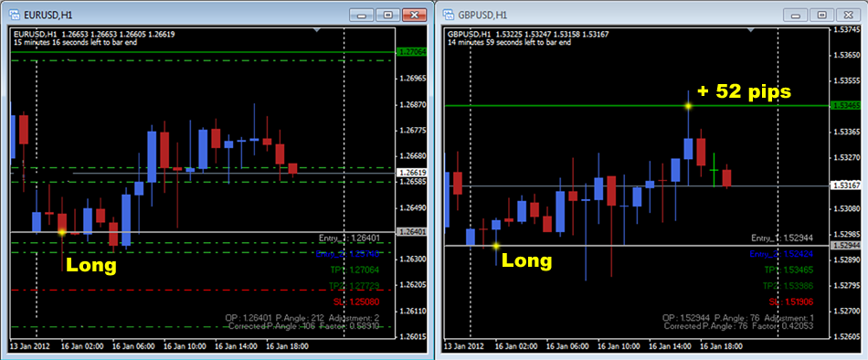Minimize the EURUSD,H1 chart window
The image size is (868, 360).
pos(363,15)
